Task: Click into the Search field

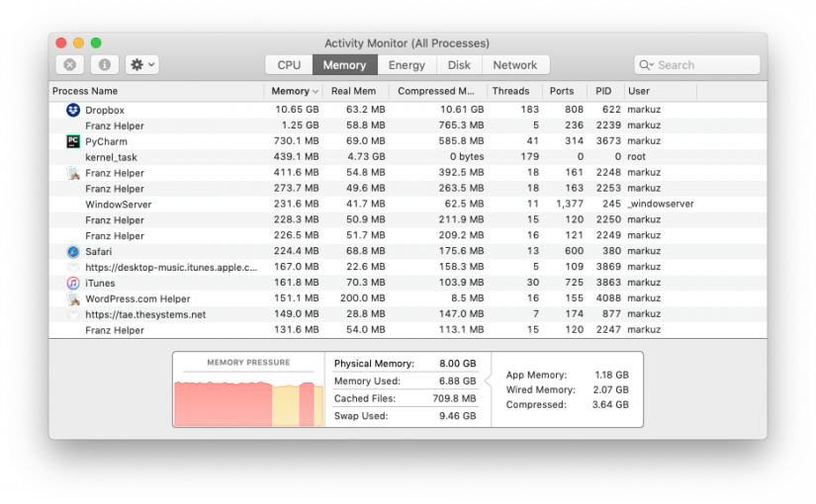Action: (x=697, y=65)
